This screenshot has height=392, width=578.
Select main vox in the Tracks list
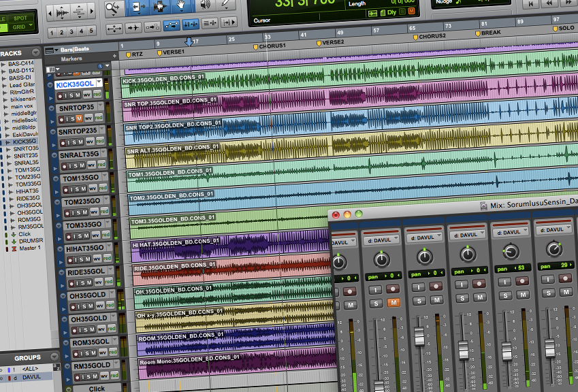[22, 106]
